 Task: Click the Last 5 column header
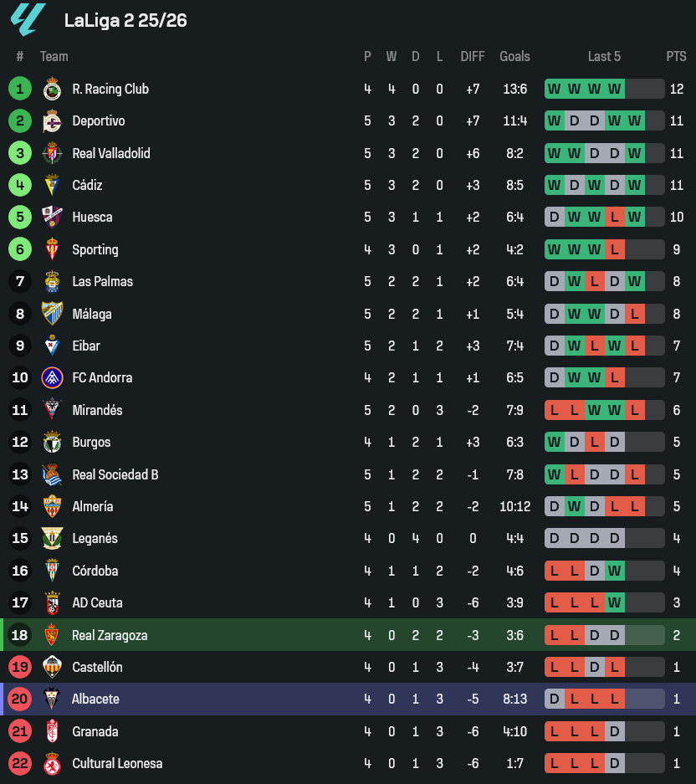(604, 57)
